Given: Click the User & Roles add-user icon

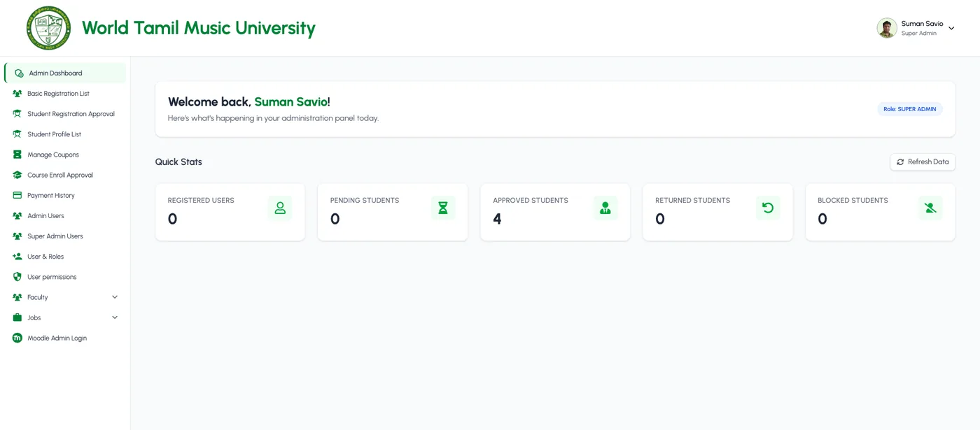Looking at the screenshot, I should tap(17, 257).
